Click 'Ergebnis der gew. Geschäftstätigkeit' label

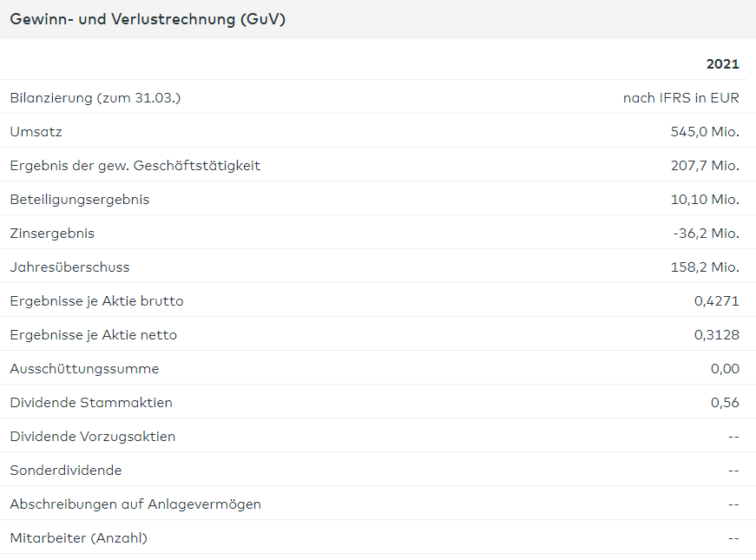point(135,166)
